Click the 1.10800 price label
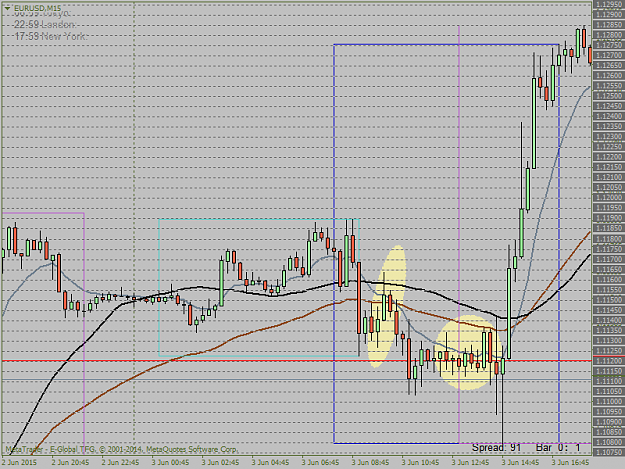Screen dimensions: 625x469 tap(609, 442)
